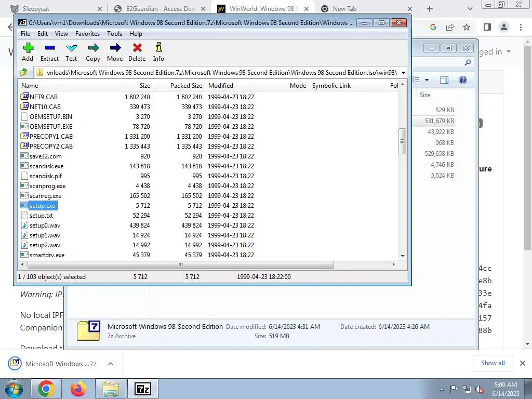Click the 7-Zip taskbar icon

[142, 389]
